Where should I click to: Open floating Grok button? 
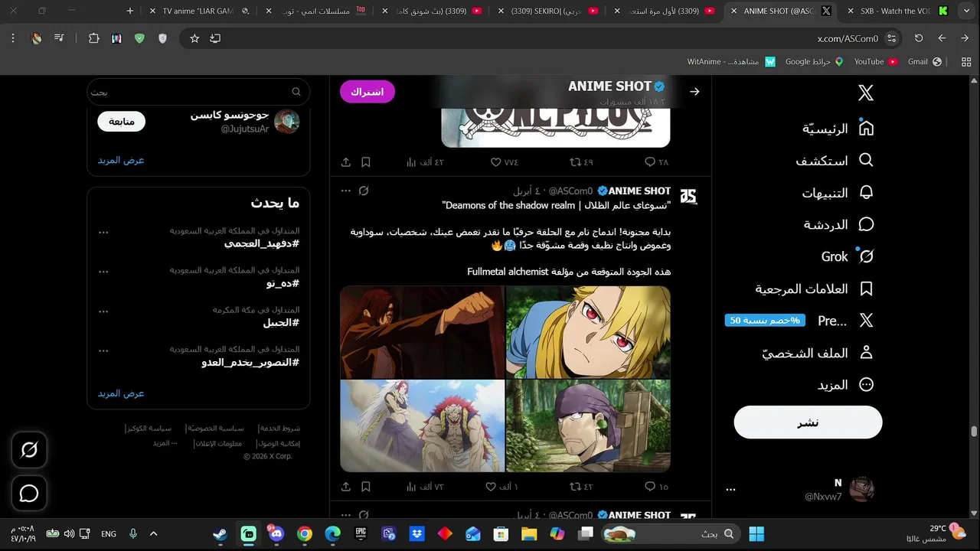click(x=29, y=450)
